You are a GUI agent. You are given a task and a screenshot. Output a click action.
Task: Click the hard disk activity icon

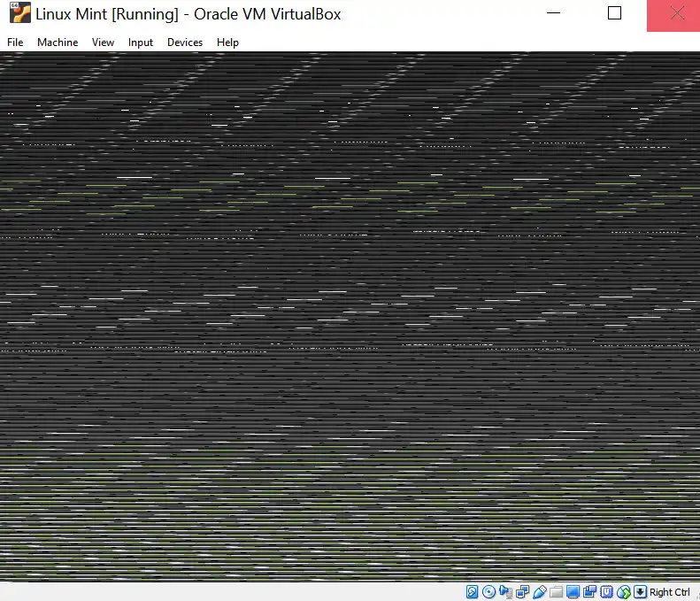coord(472,592)
